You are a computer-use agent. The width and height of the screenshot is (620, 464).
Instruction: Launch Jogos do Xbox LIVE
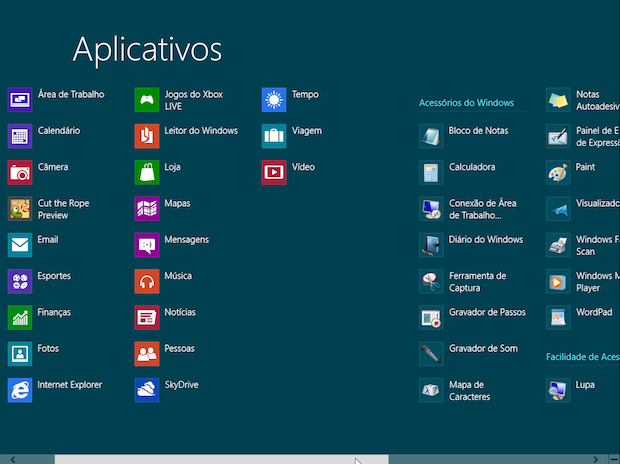(x=147, y=100)
